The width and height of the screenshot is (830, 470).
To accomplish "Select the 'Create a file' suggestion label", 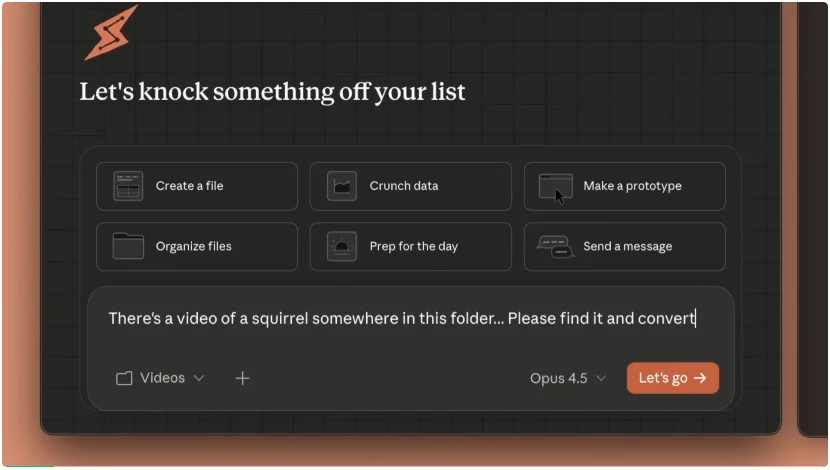I will (x=189, y=186).
